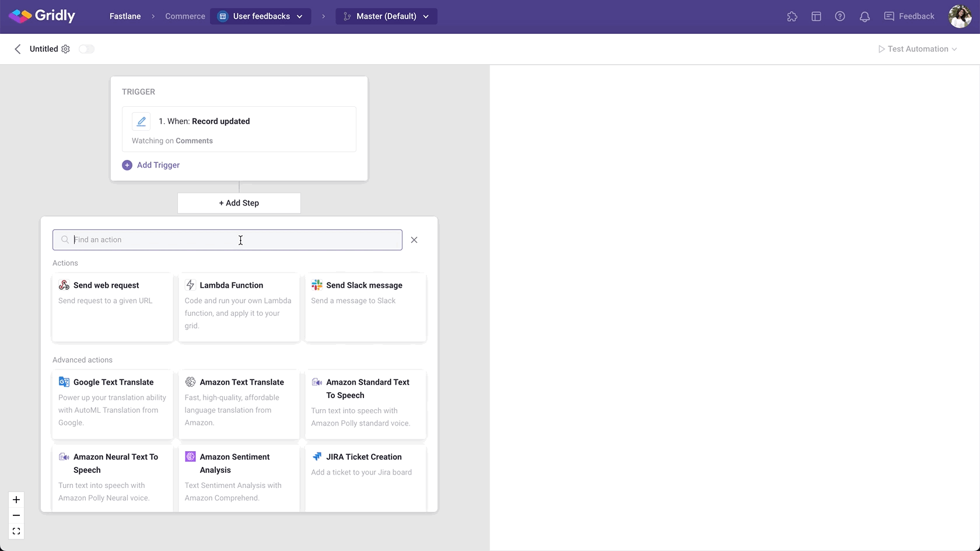Go back using the left arrow
Viewport: 980px width, 551px height.
[x=17, y=49]
